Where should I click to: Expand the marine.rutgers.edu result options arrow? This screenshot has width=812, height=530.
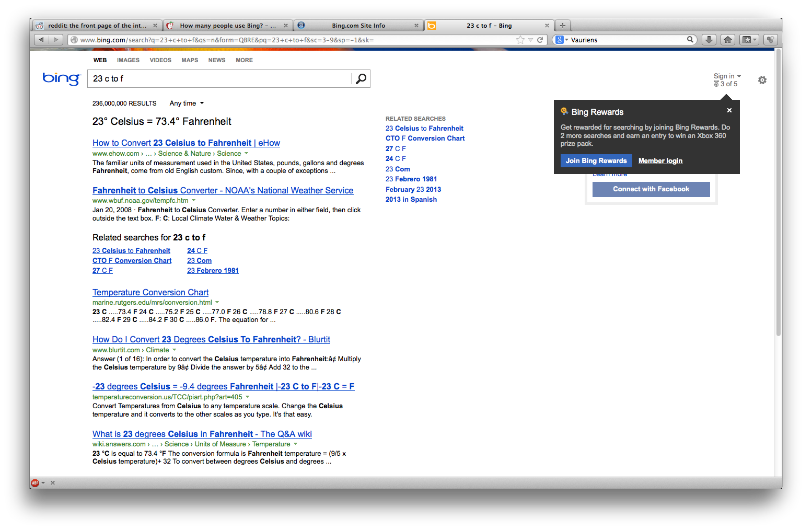[217, 303]
